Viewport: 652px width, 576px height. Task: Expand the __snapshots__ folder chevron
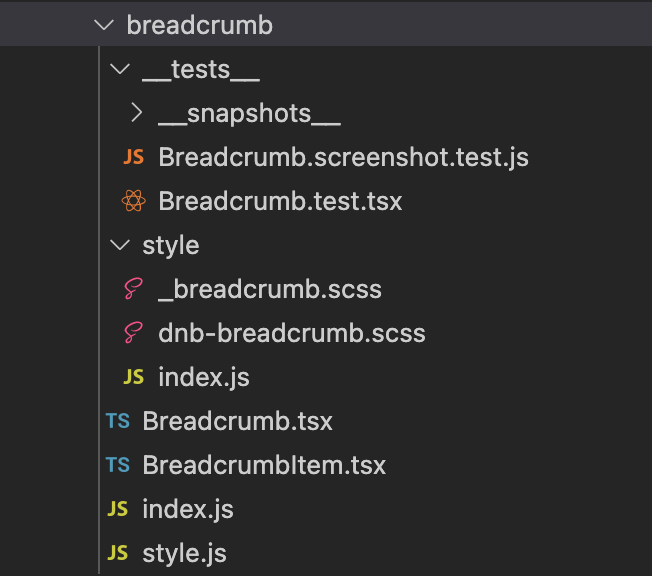135,114
